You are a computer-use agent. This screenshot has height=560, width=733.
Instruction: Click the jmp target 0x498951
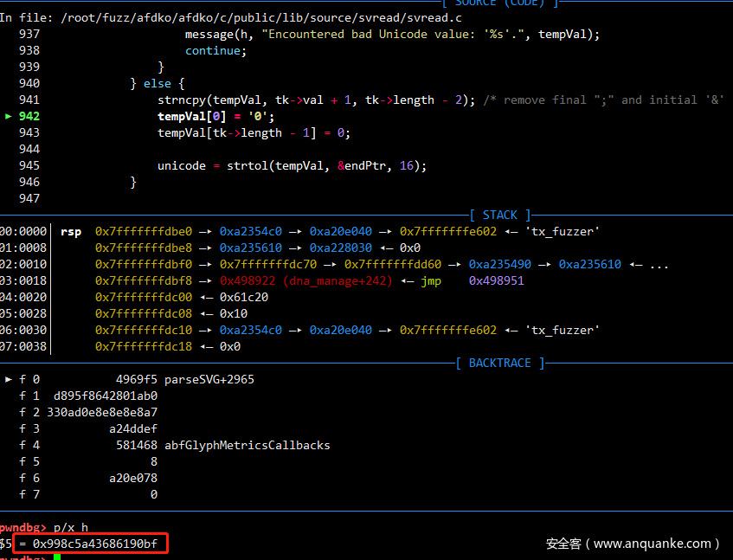click(496, 280)
